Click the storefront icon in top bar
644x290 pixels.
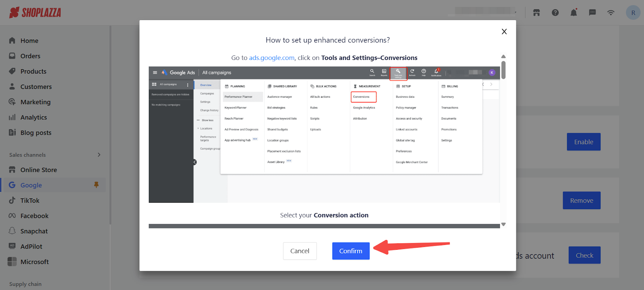point(537,12)
